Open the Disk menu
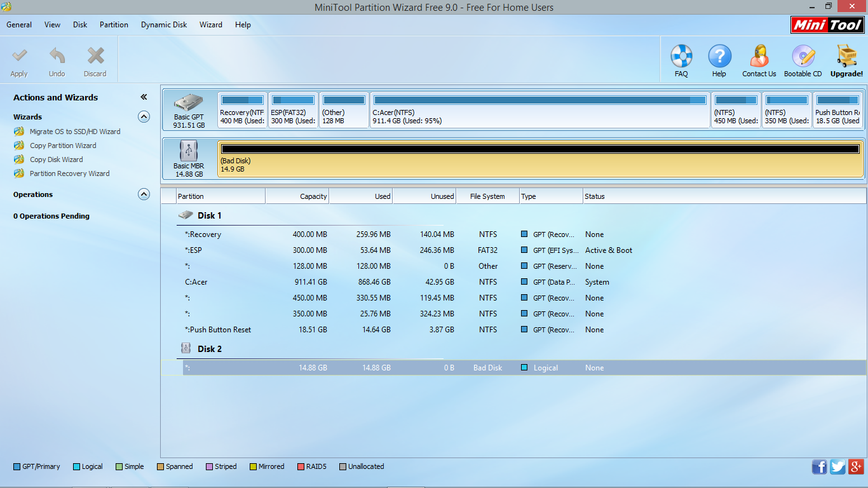 [x=80, y=25]
